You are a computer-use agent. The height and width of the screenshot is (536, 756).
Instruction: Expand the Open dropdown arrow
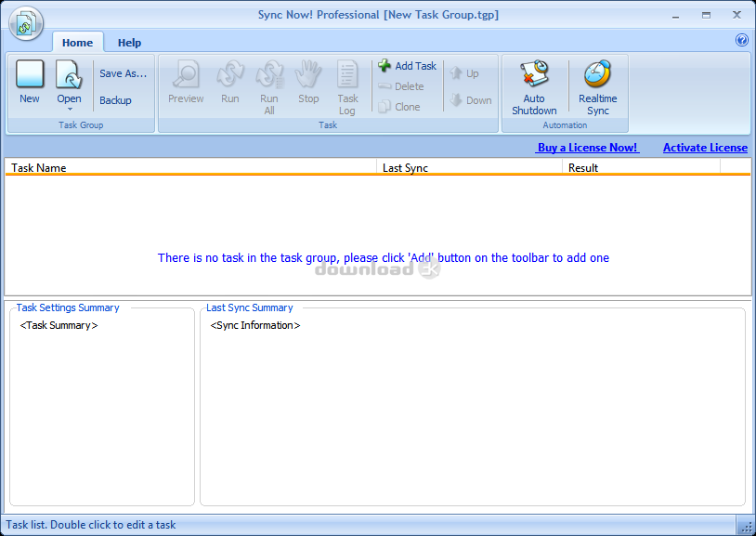tap(70, 110)
